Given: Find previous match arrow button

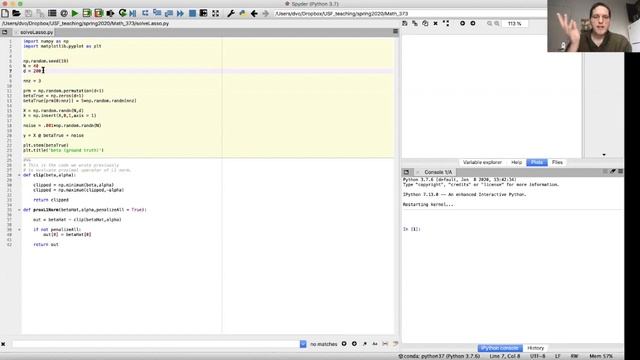Looking at the screenshot, I should pos(344,344).
